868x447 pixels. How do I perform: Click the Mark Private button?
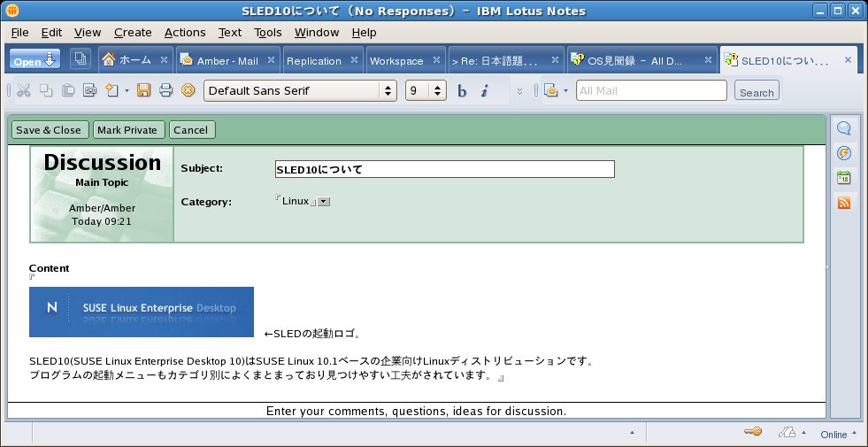127,130
